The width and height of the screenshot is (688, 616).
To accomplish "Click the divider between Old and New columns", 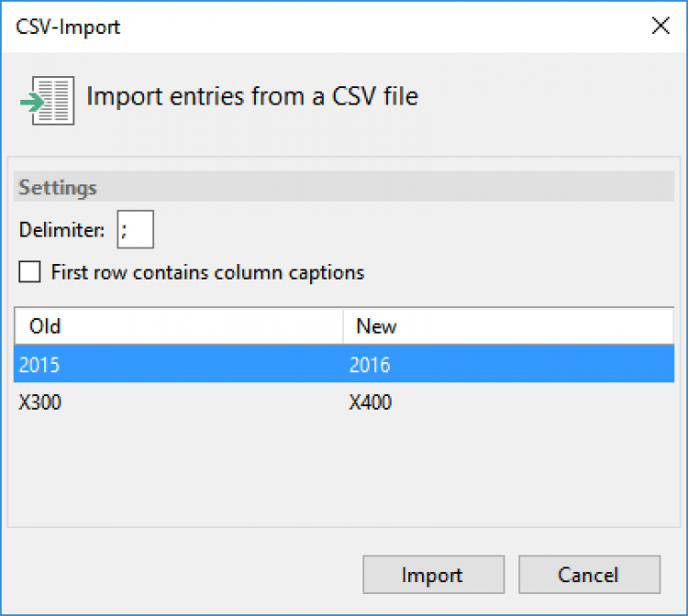I will pos(343,325).
